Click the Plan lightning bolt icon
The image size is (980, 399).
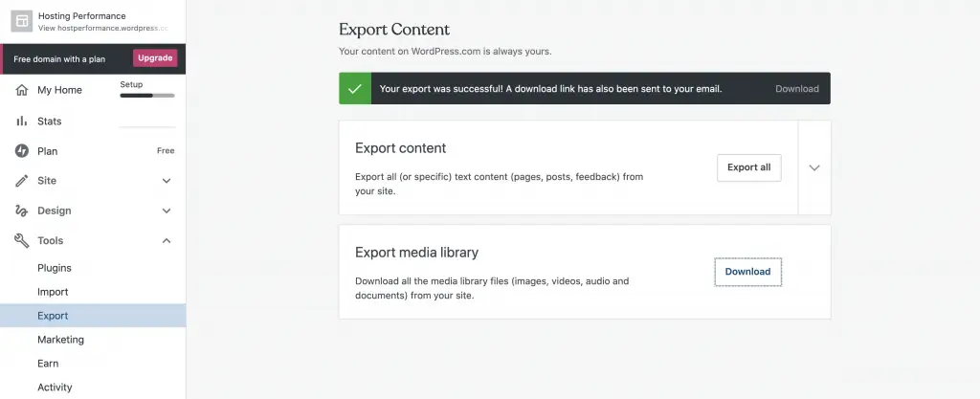click(x=21, y=151)
